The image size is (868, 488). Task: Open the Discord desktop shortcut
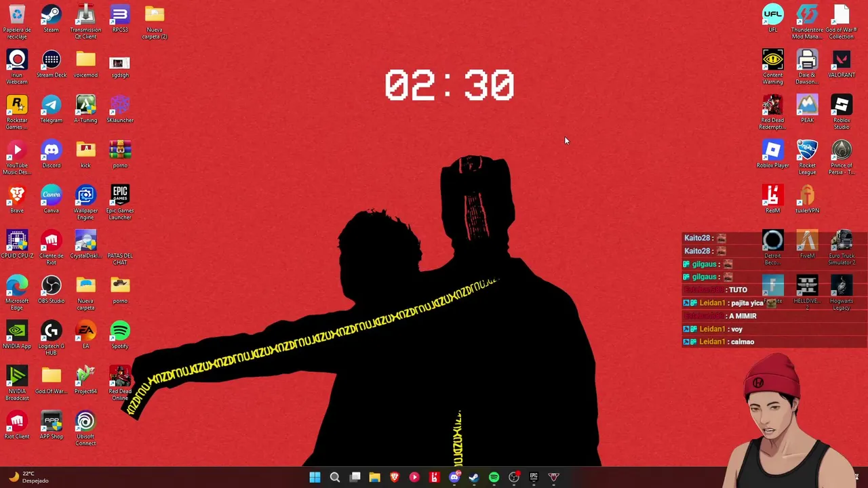click(51, 154)
